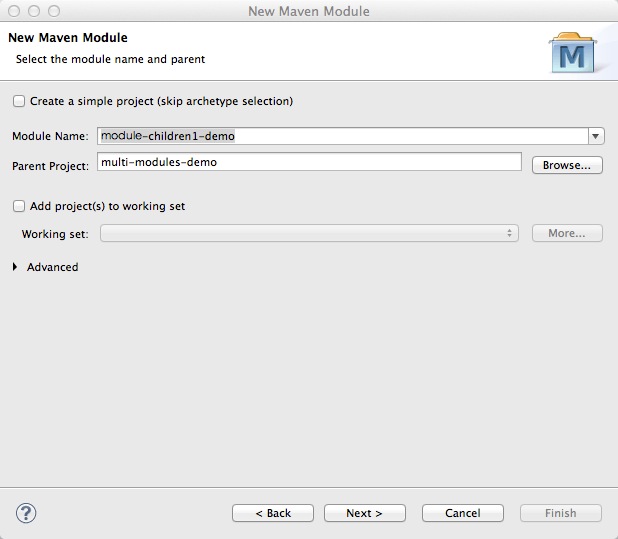Cancel the new module wizard
Viewport: 618px width, 539px height.
(x=463, y=513)
